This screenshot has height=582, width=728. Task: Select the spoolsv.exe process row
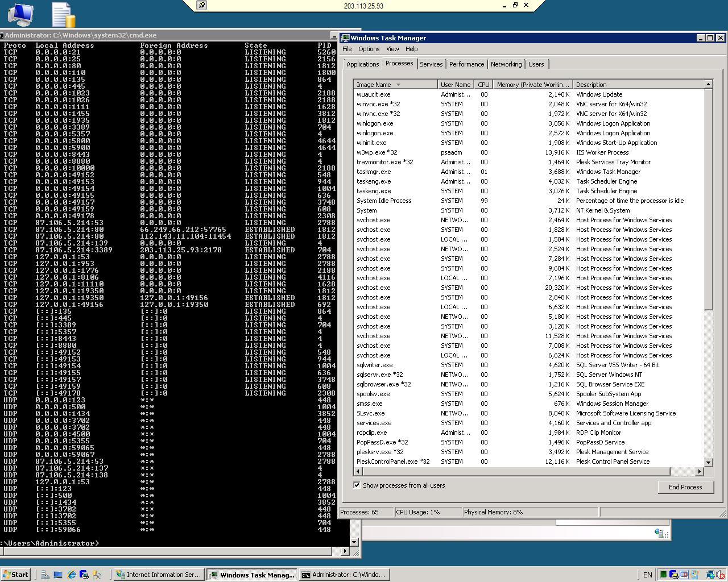(528, 394)
